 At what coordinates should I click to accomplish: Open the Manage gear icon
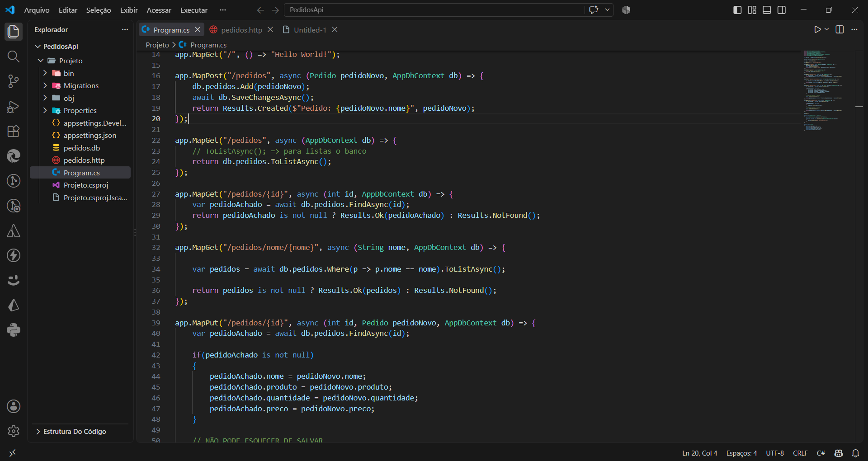coord(14,431)
